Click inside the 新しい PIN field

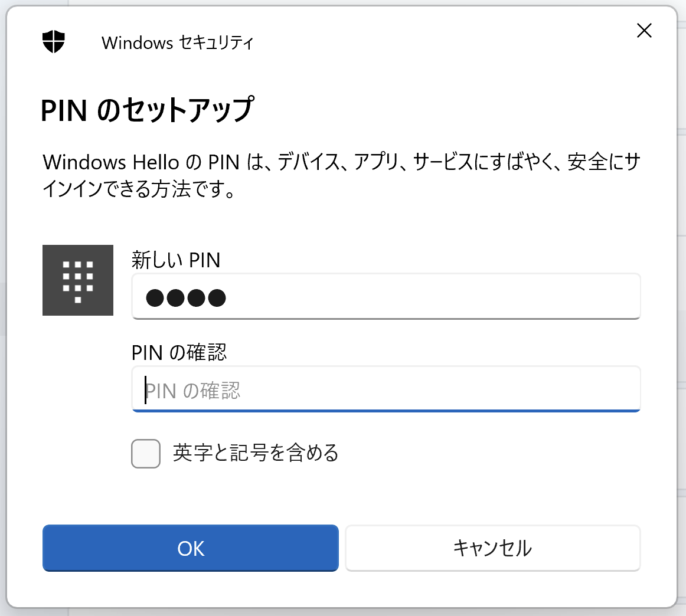[x=385, y=296]
